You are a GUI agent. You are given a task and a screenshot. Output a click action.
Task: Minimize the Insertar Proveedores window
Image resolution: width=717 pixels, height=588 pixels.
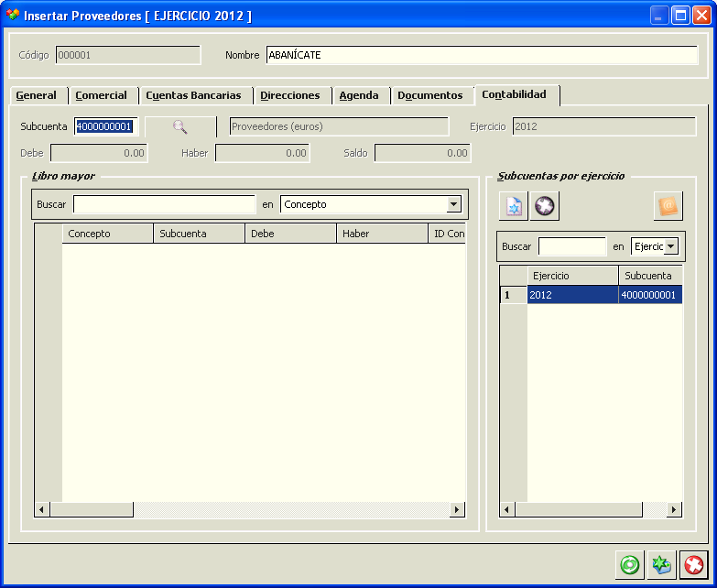point(659,16)
